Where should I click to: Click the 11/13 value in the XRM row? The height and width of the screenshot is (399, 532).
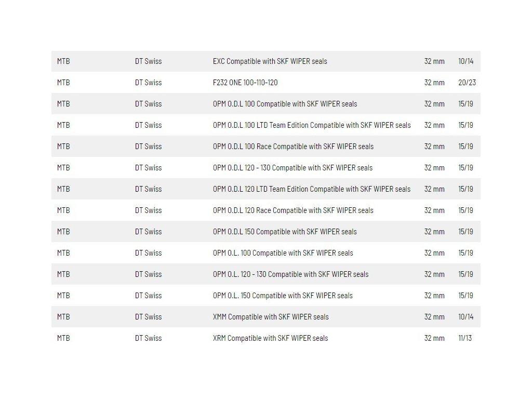pyautogui.click(x=465, y=338)
